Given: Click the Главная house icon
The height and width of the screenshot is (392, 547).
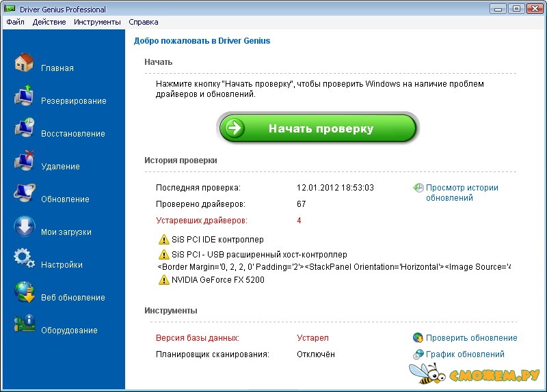Looking at the screenshot, I should coord(24,63).
